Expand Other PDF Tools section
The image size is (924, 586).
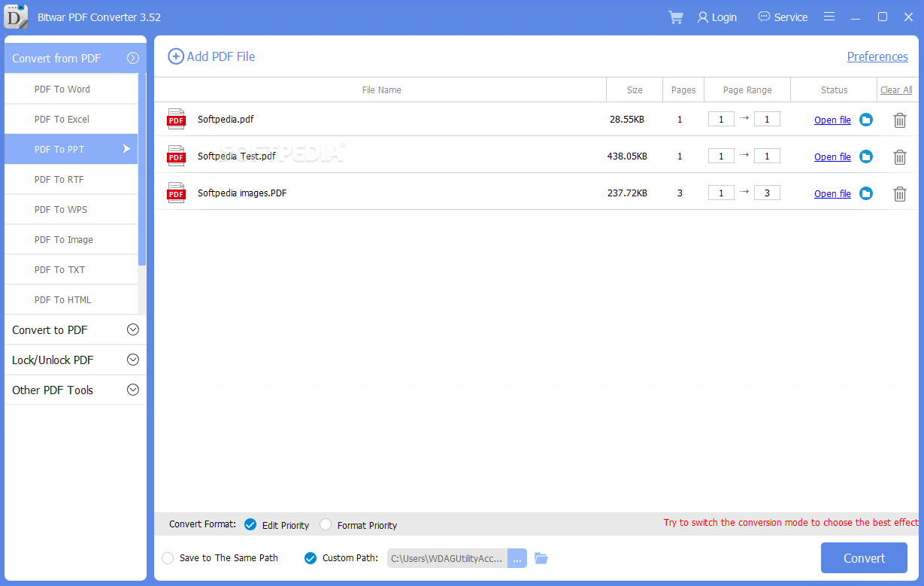pyautogui.click(x=133, y=390)
